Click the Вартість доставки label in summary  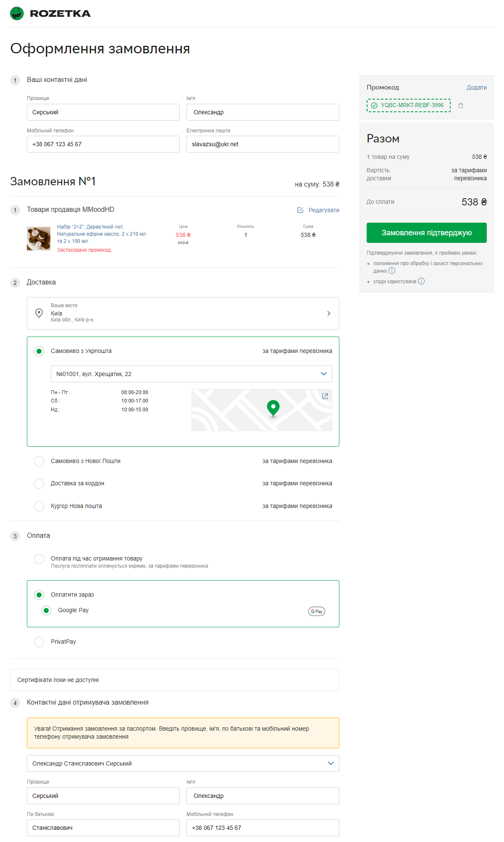click(x=379, y=174)
